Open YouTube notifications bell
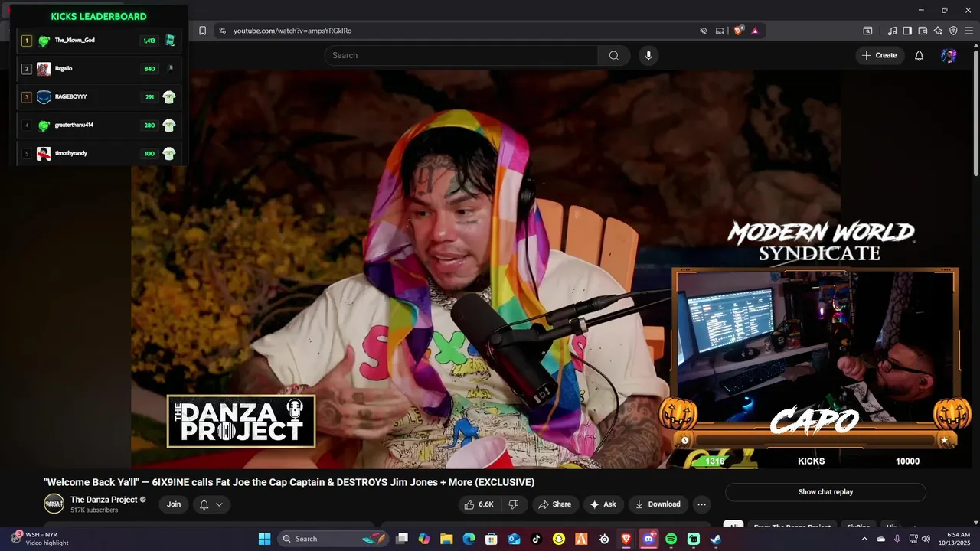This screenshot has width=980, height=551. click(x=920, y=55)
